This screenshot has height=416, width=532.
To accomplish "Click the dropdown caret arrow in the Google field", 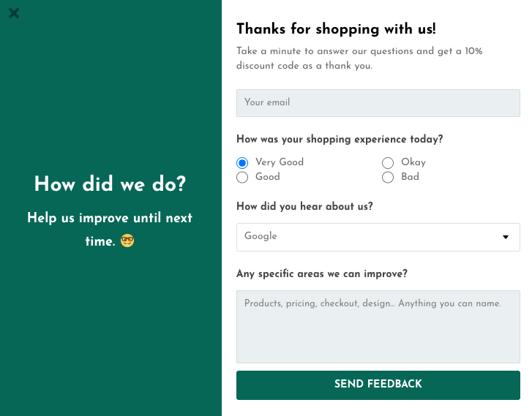I will pyautogui.click(x=506, y=237).
